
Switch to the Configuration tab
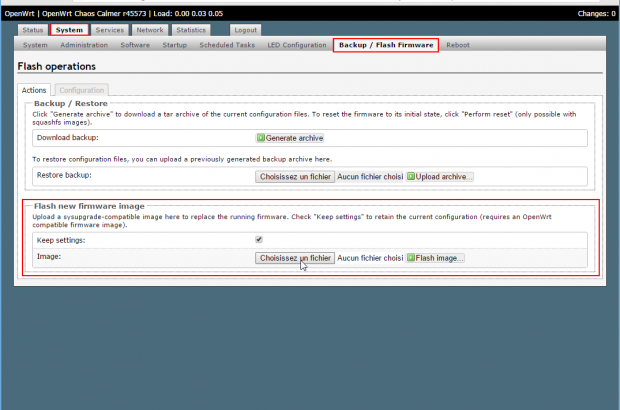(x=80, y=90)
